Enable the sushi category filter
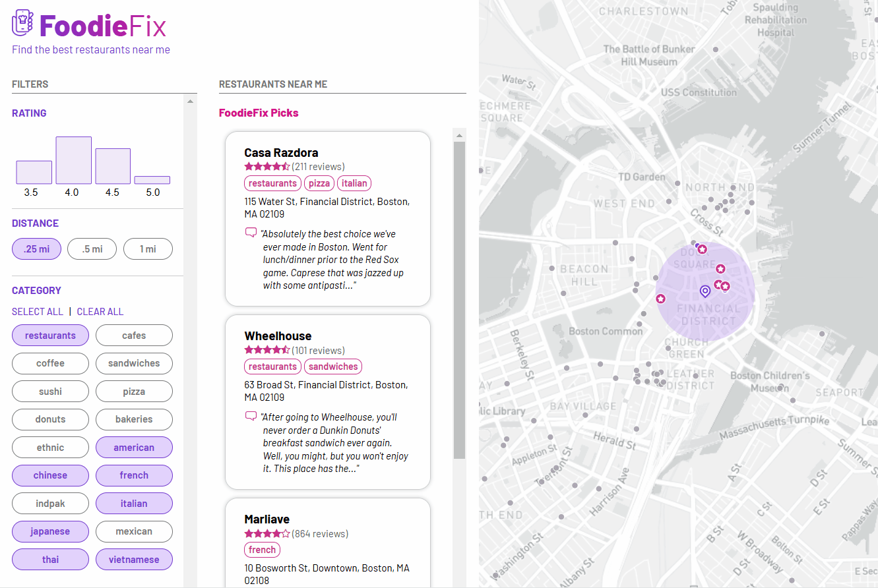The image size is (878, 588). click(x=50, y=391)
